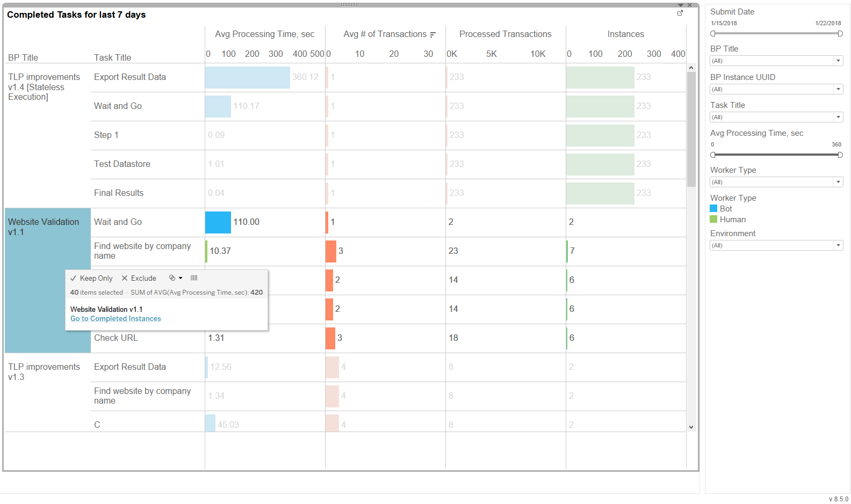This screenshot has width=851, height=504.
Task: Toggle the Human worker type legend swatch
Action: pyautogui.click(x=713, y=219)
